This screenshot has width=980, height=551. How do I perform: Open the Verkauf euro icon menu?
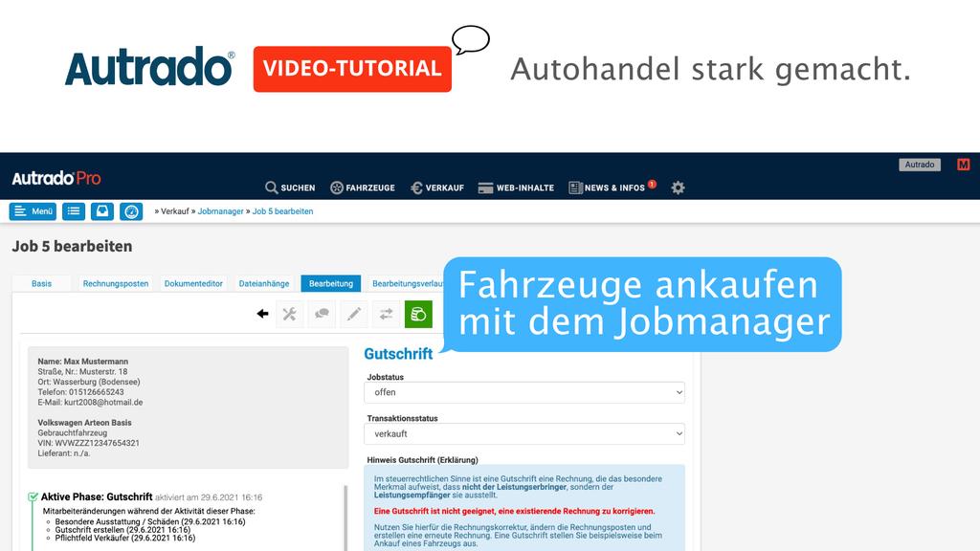[x=416, y=187]
